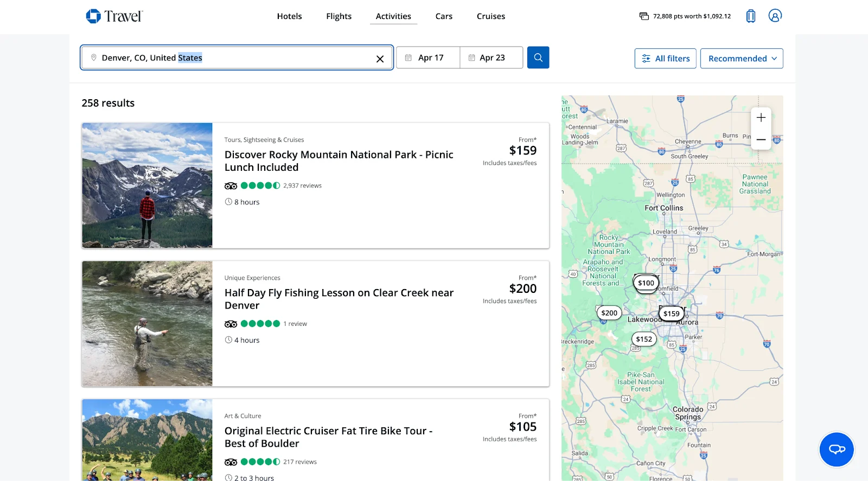Screen dimensions: 868x481
Task: Click the 217 reviews text
Action: point(300,462)
